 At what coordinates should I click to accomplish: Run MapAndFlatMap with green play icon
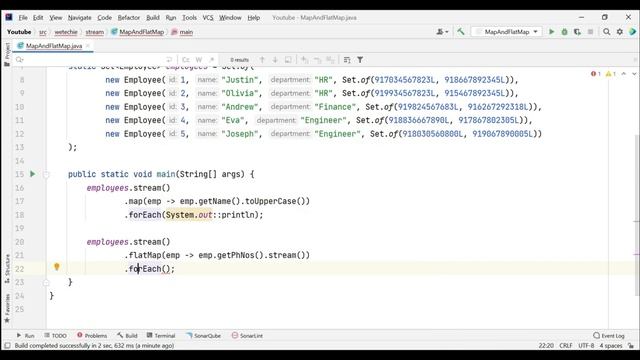[551, 31]
